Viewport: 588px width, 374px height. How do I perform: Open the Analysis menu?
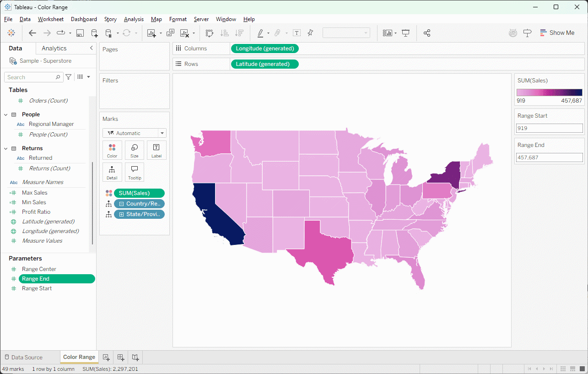pos(134,19)
